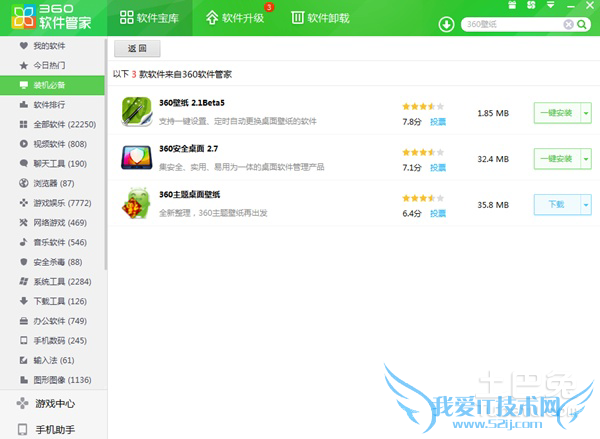Screen dimensions: 600x439
Task: Open the 软件宝库 tab
Action: 149,18
